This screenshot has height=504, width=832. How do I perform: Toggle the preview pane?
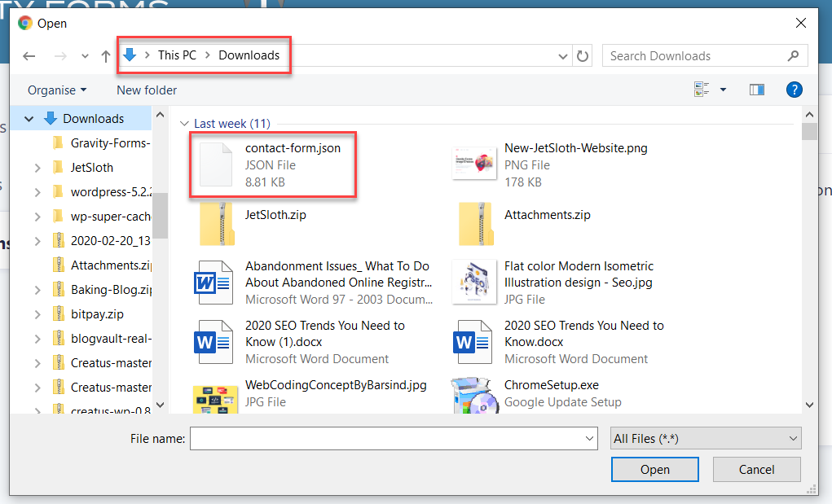pos(757,90)
